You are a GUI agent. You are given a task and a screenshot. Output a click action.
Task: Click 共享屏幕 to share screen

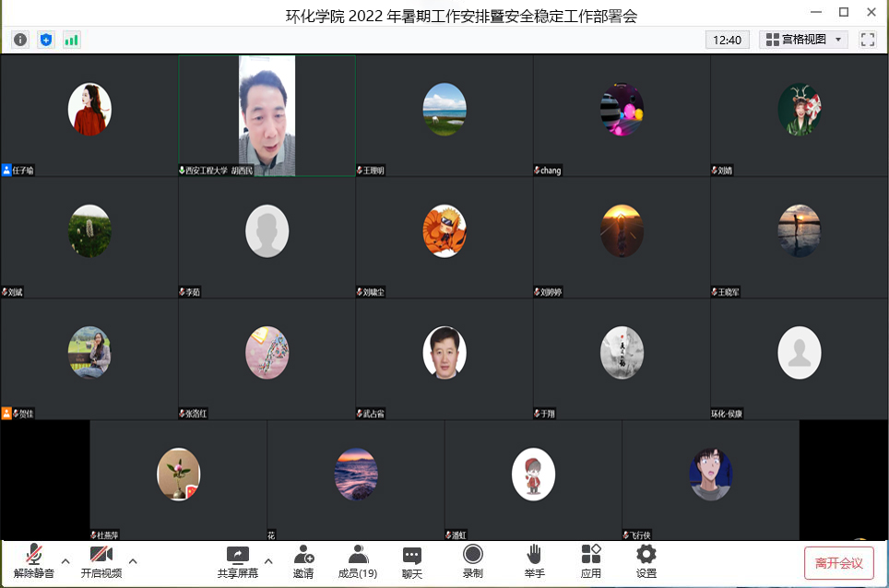point(237,560)
